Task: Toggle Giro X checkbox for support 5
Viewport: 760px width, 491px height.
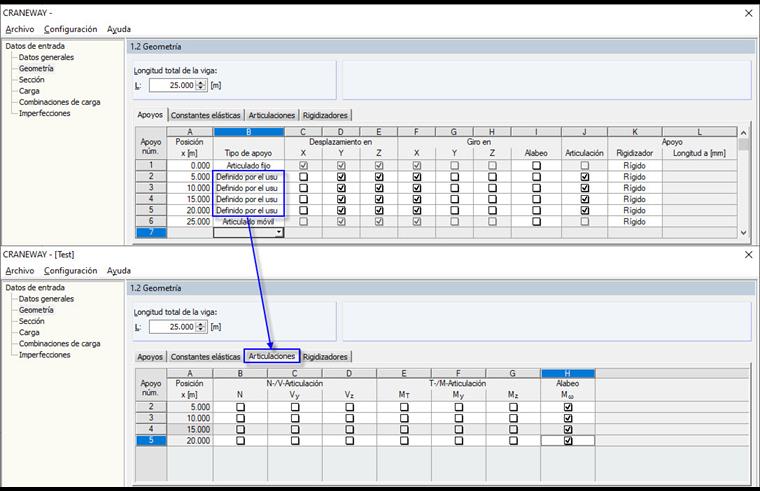Action: (x=417, y=210)
